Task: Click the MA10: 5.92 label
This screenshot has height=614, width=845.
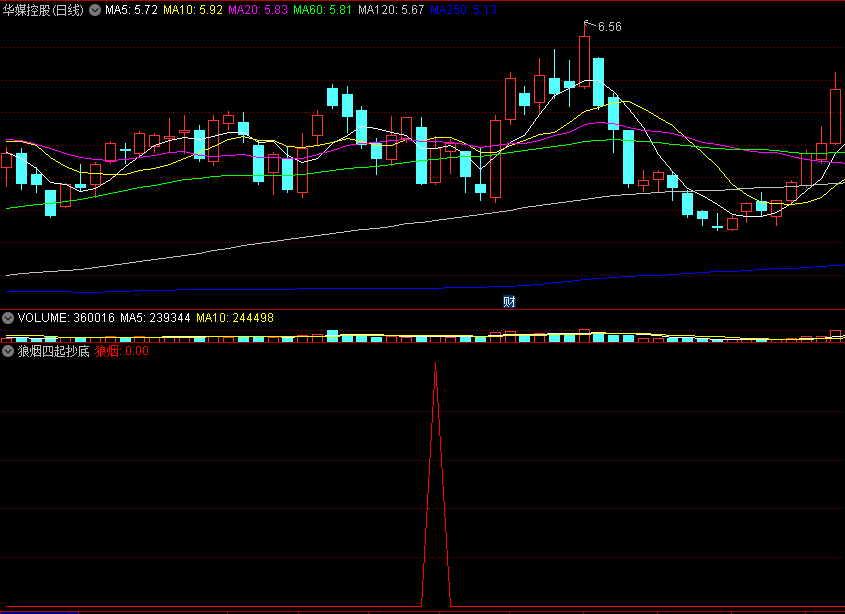Action: 193,10
